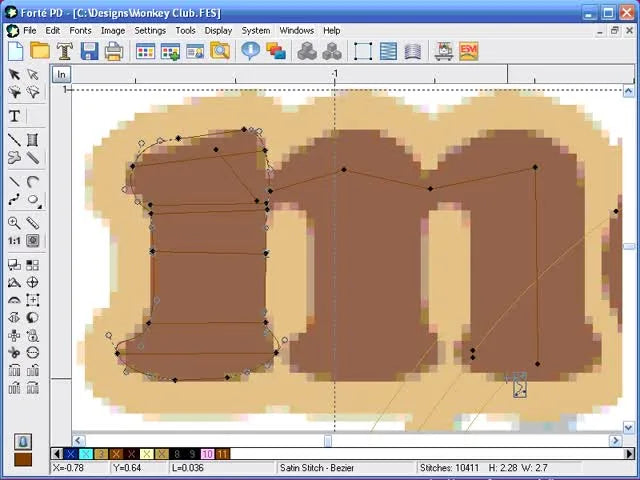The height and width of the screenshot is (480, 640).
Task: Open the Tools menu
Action: click(185, 31)
